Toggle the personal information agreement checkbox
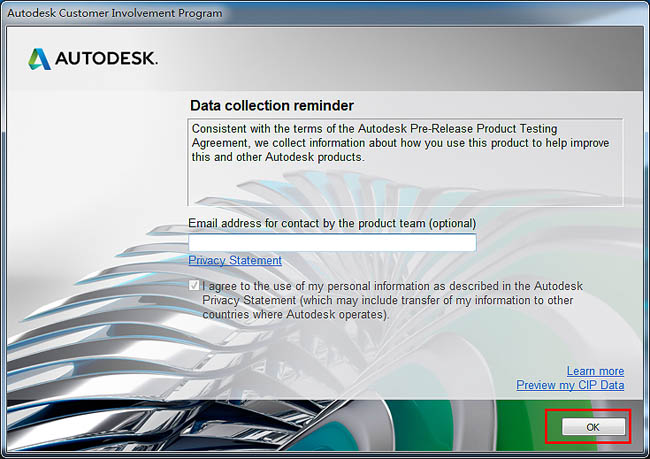 194,285
